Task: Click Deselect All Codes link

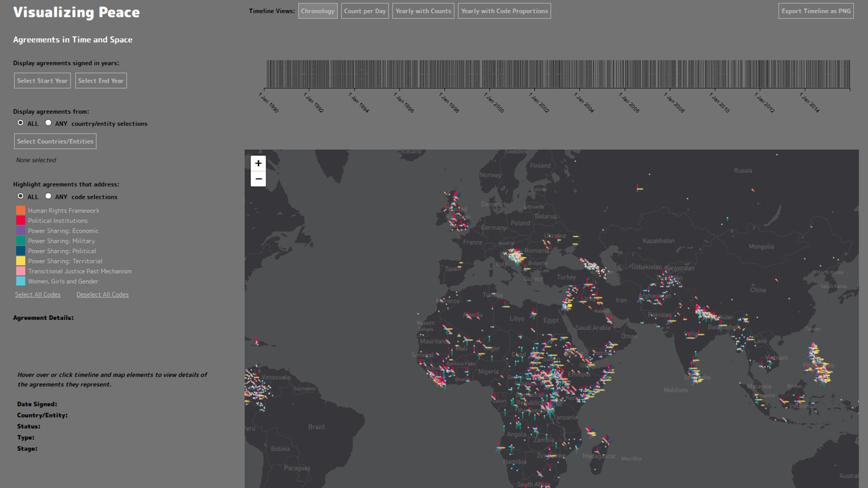Action: click(x=102, y=295)
